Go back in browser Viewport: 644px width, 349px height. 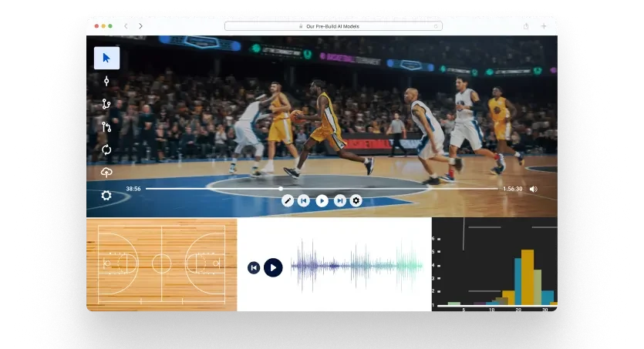click(126, 26)
